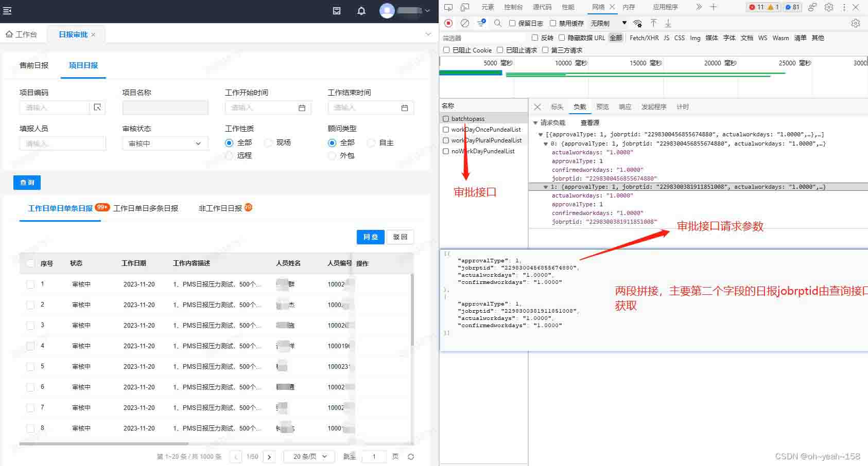
Task: Add DevTools tab plus icon
Action: (714, 7)
